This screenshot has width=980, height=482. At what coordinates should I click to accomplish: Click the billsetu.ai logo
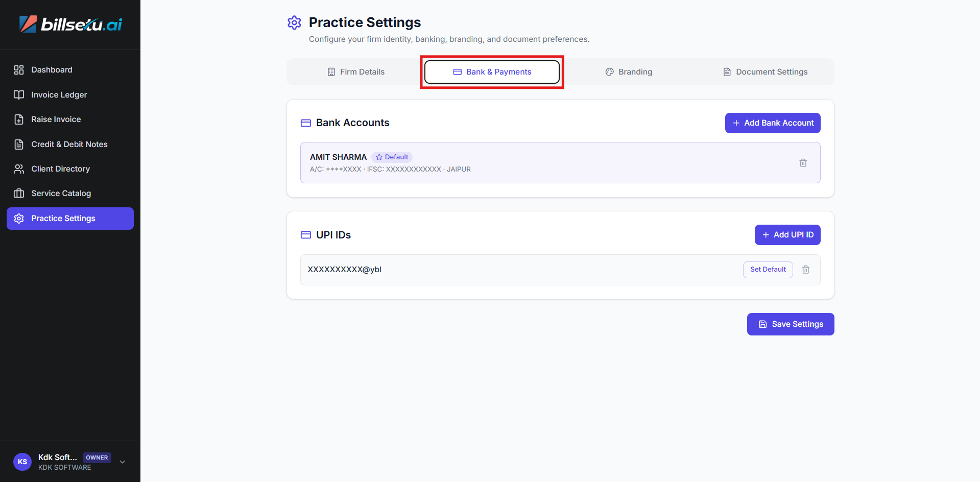pos(70,24)
